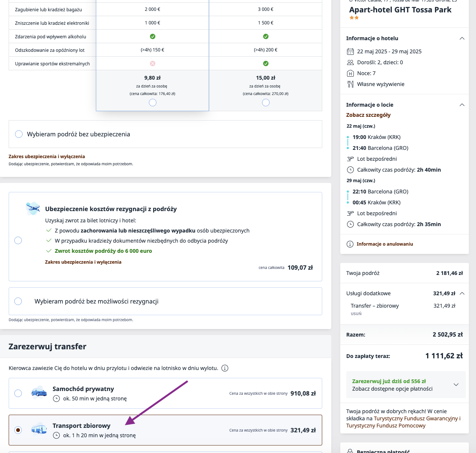This screenshot has width=476, height=453.
Task: Click the hotel nights H icon
Action: click(350, 73)
